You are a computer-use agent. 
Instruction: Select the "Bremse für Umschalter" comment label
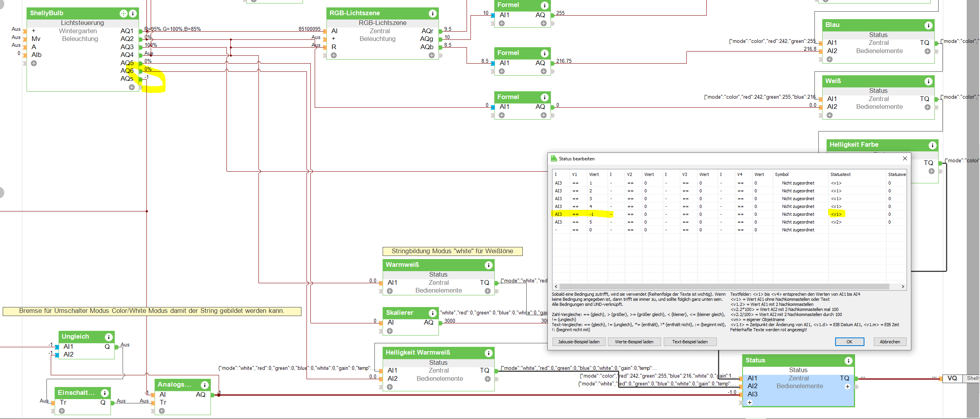coord(152,311)
